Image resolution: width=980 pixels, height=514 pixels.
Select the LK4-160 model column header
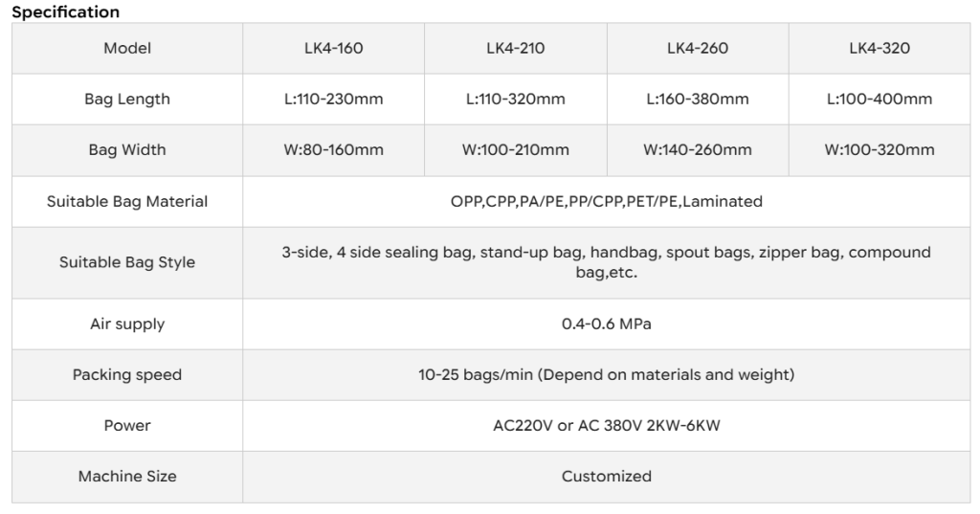[334, 48]
